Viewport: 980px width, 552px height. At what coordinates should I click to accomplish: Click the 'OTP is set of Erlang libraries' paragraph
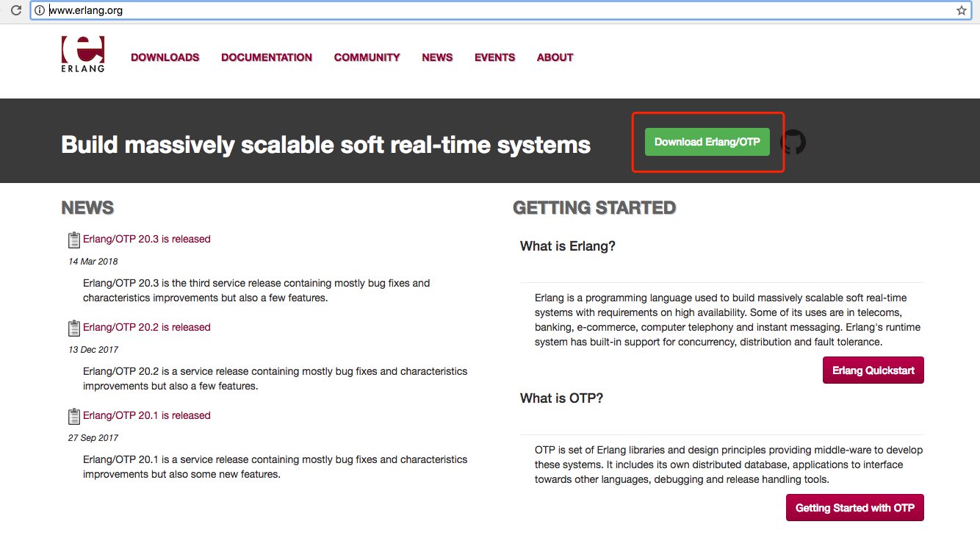click(x=729, y=465)
